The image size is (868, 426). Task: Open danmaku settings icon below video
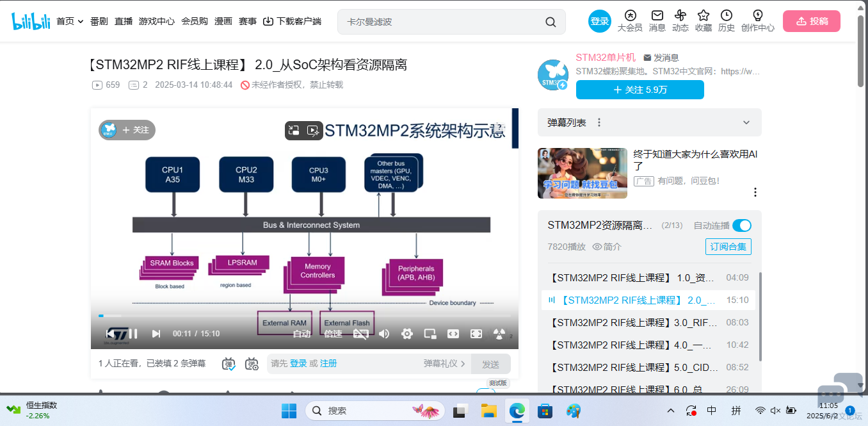[252, 364]
